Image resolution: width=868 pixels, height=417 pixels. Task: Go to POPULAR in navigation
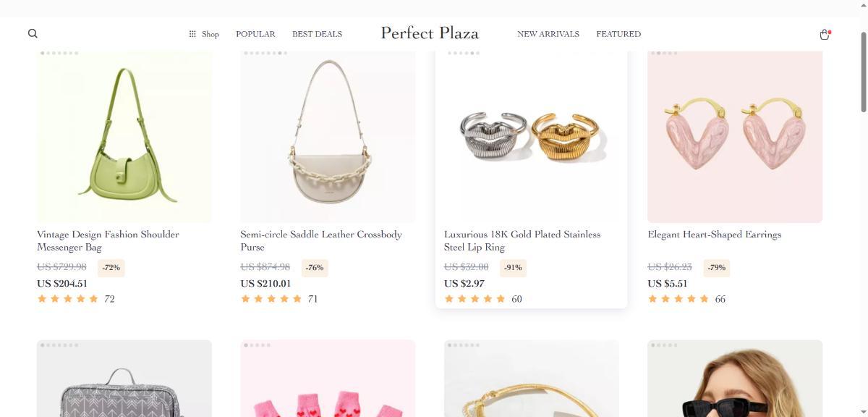(255, 34)
